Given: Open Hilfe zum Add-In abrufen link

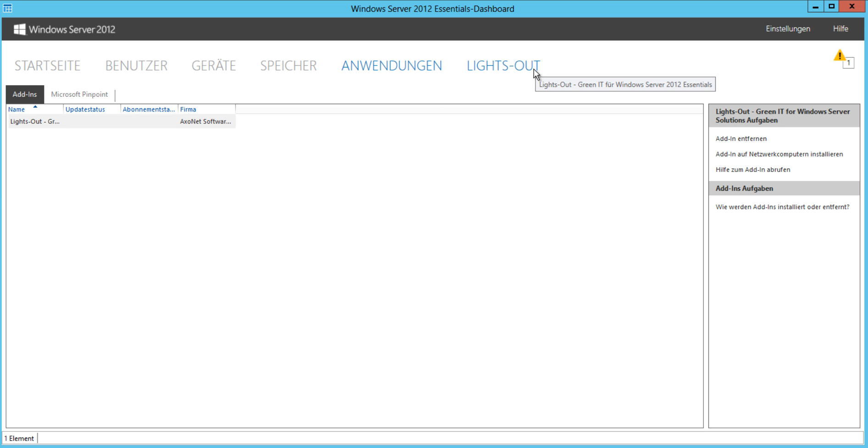Looking at the screenshot, I should pyautogui.click(x=752, y=170).
